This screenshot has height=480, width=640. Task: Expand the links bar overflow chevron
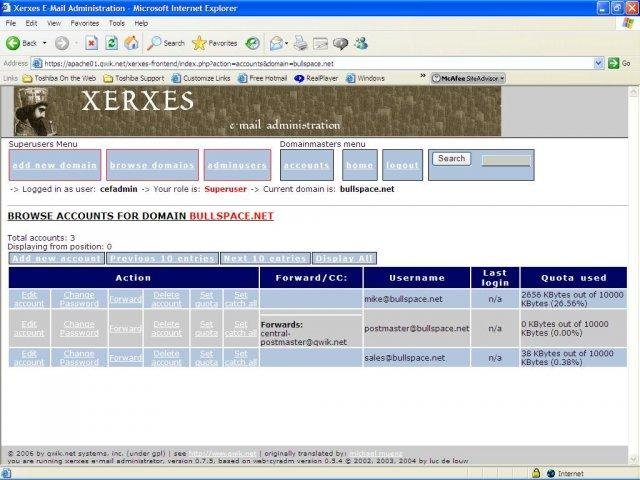click(x=423, y=76)
